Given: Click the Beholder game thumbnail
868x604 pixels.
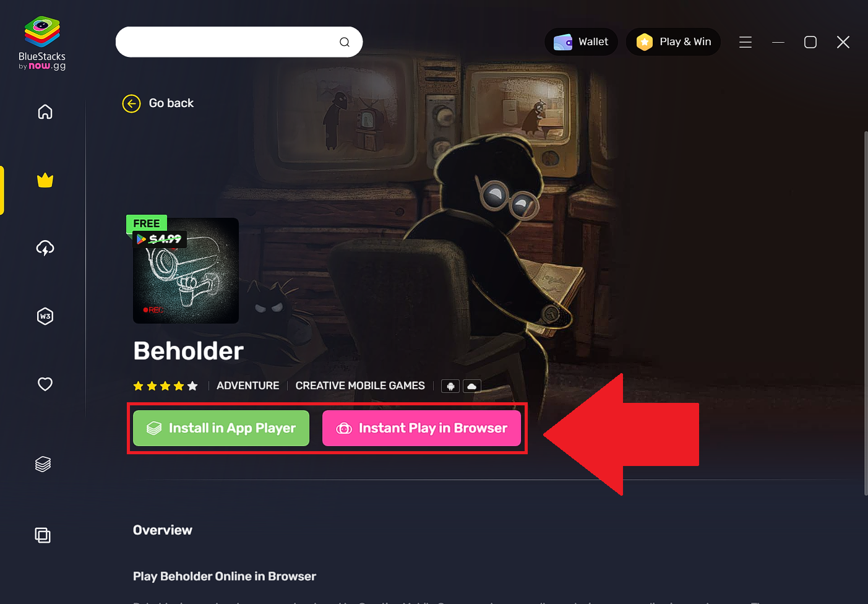Looking at the screenshot, I should (186, 270).
